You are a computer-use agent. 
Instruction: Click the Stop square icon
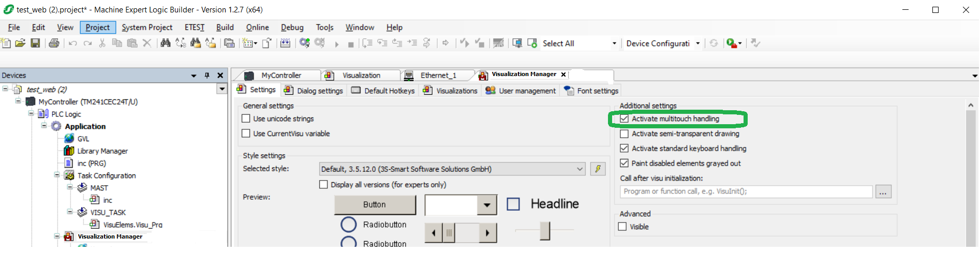(351, 44)
